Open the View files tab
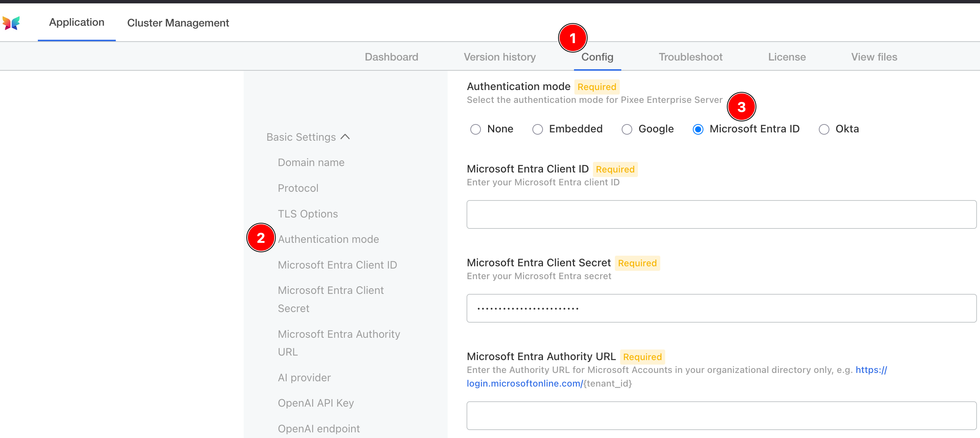 pos(874,57)
